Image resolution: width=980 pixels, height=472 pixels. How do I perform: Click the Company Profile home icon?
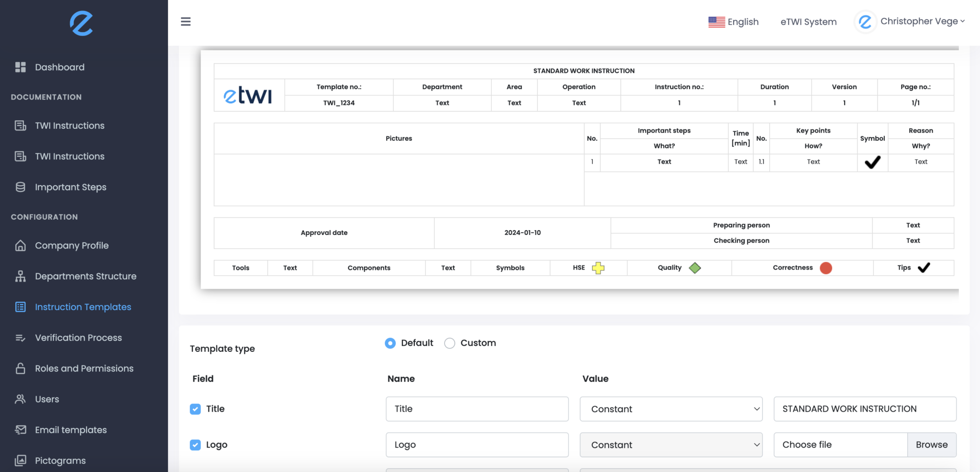(x=20, y=246)
